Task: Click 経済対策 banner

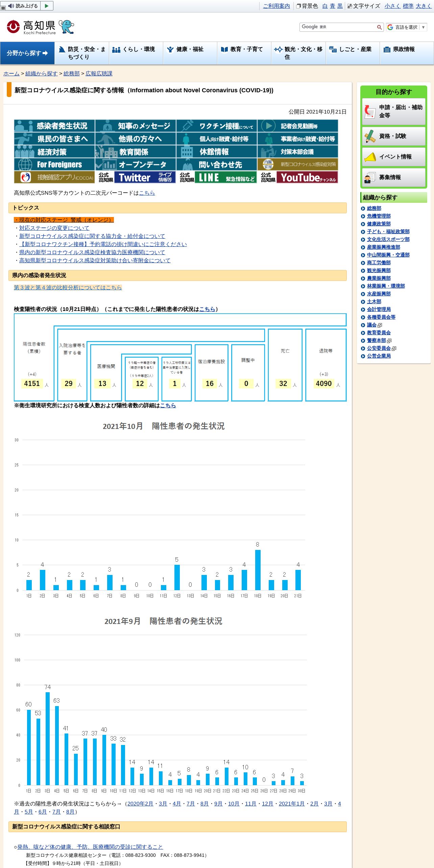Action: (54, 151)
